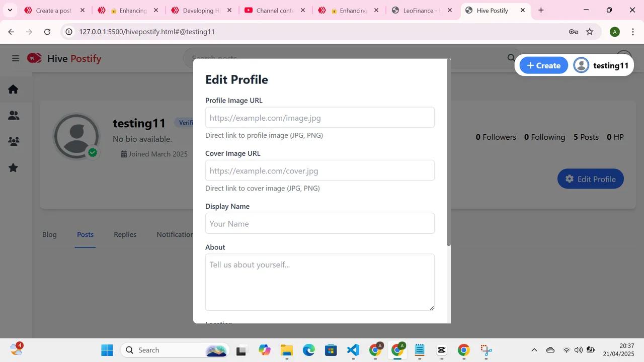Image resolution: width=644 pixels, height=362 pixels.
Task: Click into the About textarea
Action: tap(320, 282)
